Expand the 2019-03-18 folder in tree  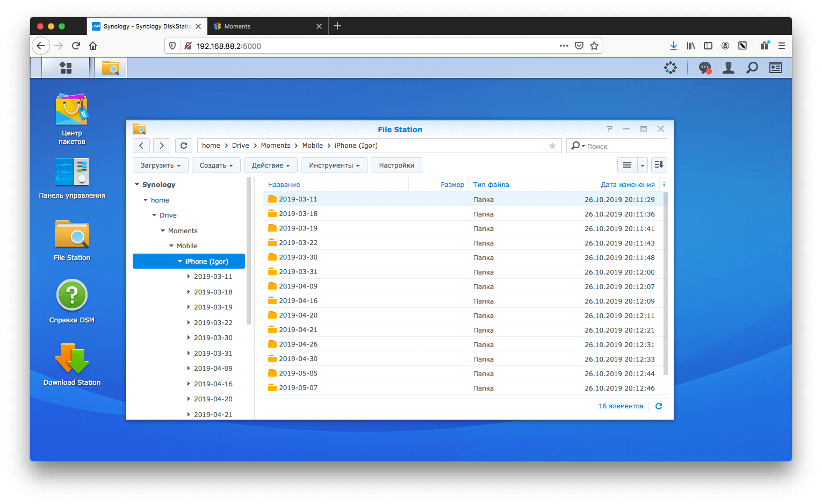click(x=188, y=292)
